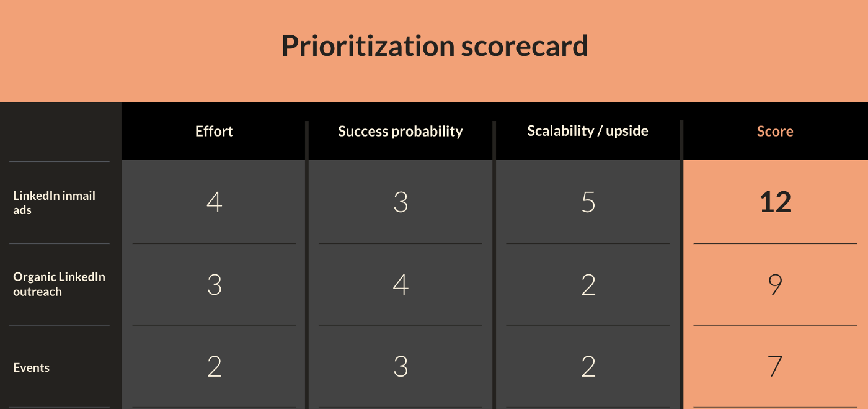
Task: Select the LinkedIn inmail ads row label
Action: pyautogui.click(x=54, y=202)
